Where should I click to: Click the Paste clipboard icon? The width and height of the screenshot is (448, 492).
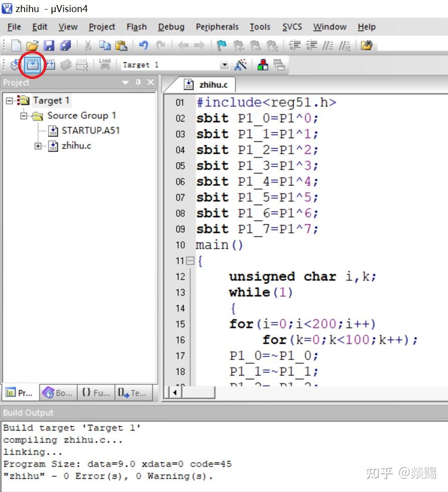121,46
